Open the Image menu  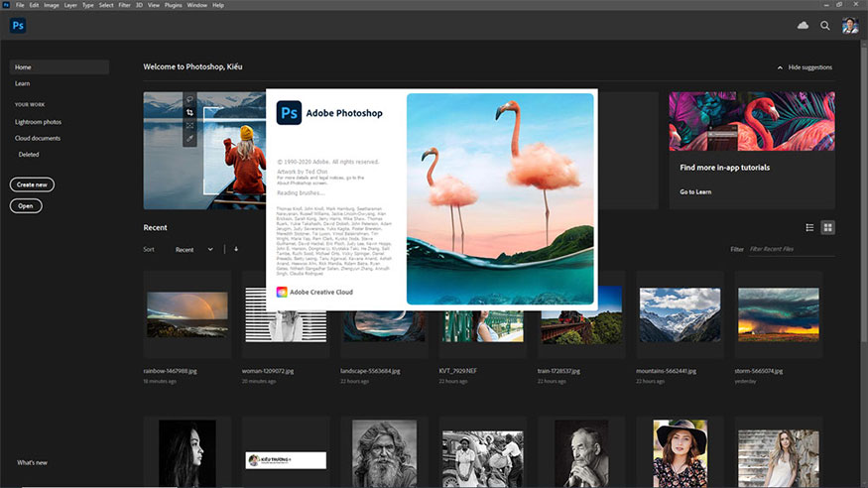pos(52,5)
